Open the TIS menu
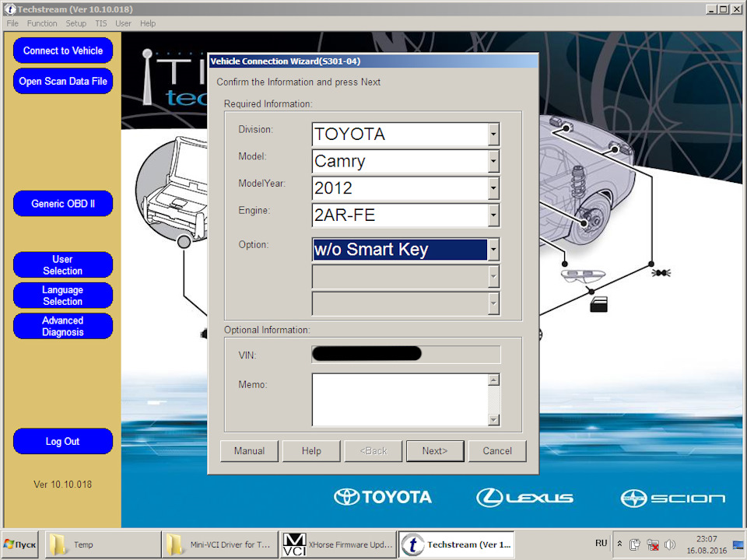The height and width of the screenshot is (560, 747). tap(101, 23)
